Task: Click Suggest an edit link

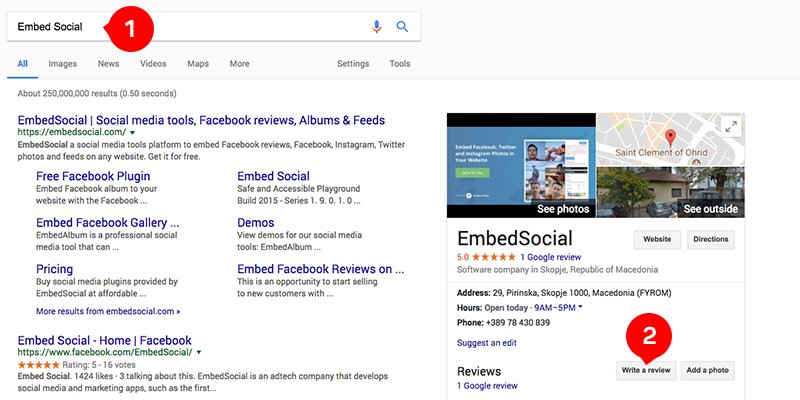Action: point(487,343)
